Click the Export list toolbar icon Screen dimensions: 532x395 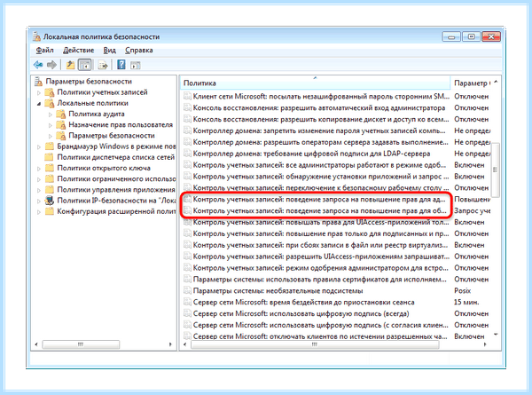point(103,65)
